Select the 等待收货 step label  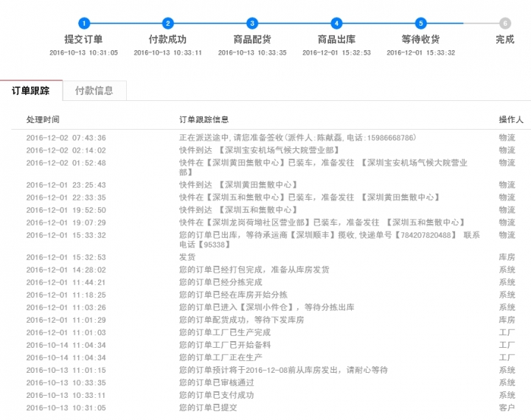coord(420,39)
